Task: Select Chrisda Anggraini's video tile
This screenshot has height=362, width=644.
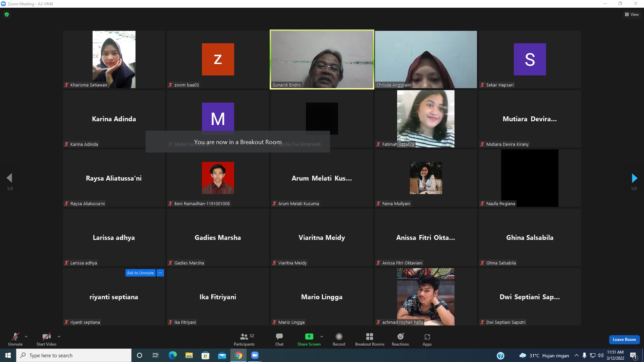Action: click(426, 59)
